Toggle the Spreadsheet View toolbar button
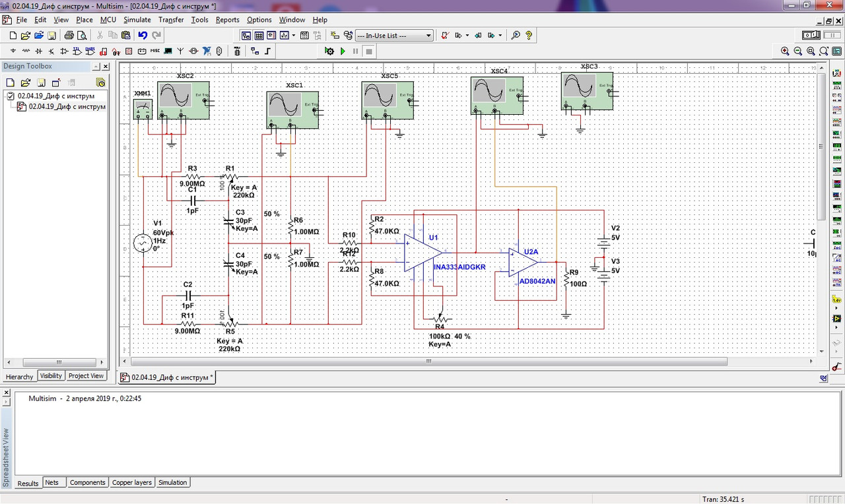Viewport: 845px width, 504px height. [259, 36]
